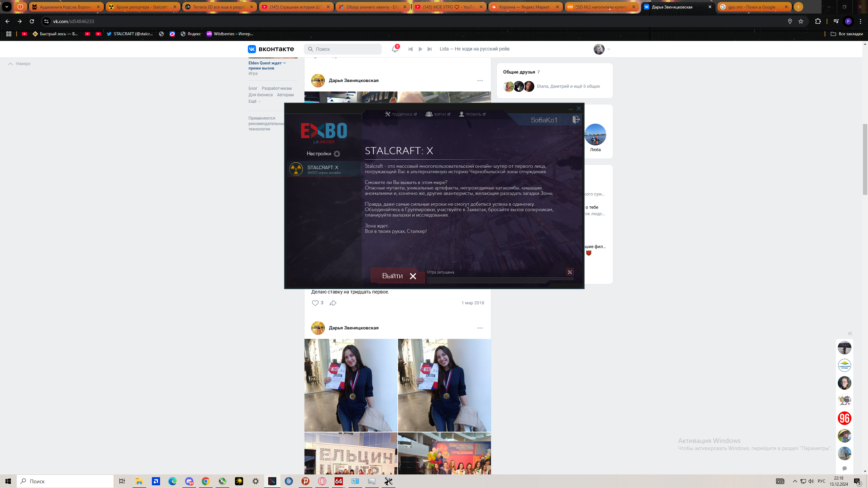Image resolution: width=868 pixels, height=488 pixels.
Task: Open Chrome media controls icon
Action: click(836, 21)
